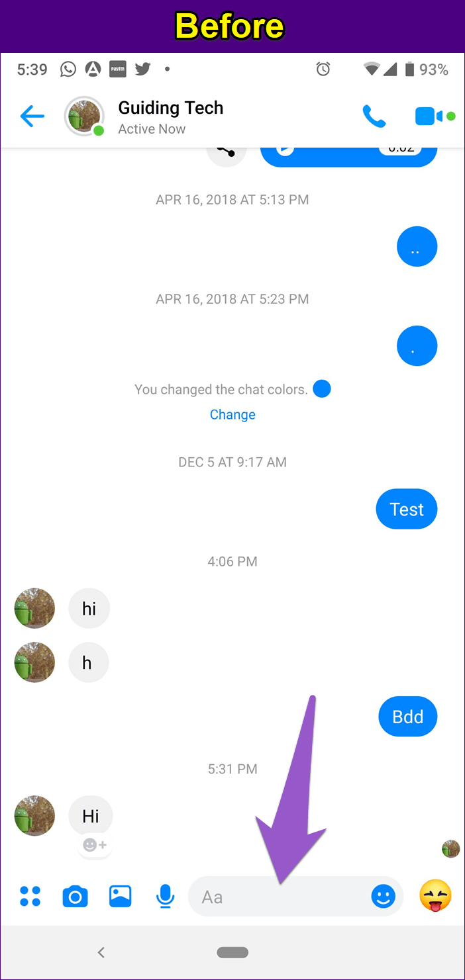465x980 pixels.
Task: Tap the small seen-indicator avatar near the input bar
Action: [450, 848]
